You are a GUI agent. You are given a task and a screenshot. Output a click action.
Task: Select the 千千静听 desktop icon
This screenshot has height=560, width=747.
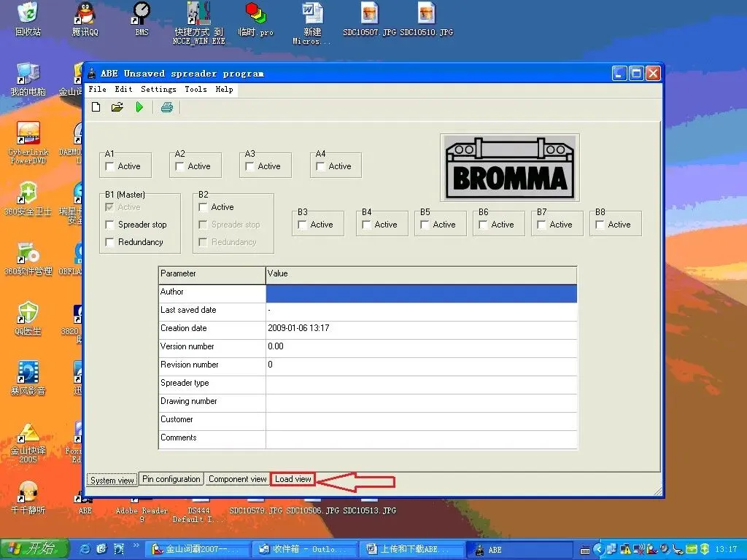tap(28, 498)
